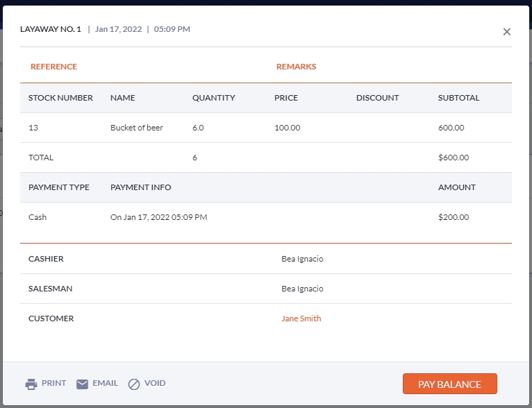Click the Reference section heading
The width and height of the screenshot is (532, 408).
[x=53, y=67]
